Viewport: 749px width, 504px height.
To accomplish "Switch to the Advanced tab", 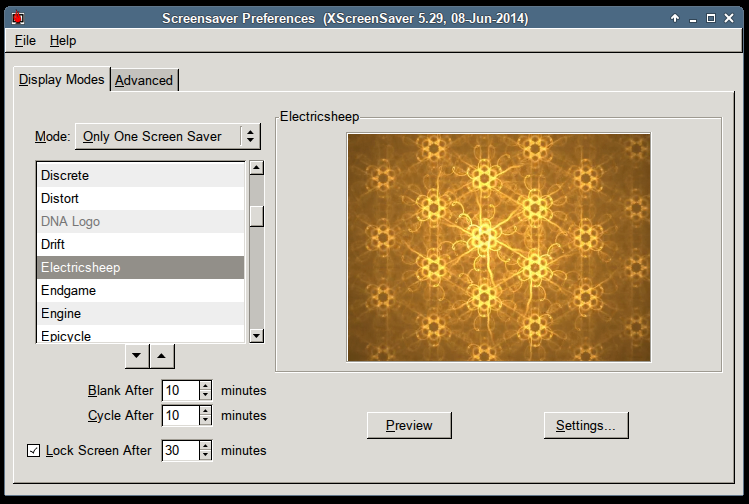I will pos(144,80).
